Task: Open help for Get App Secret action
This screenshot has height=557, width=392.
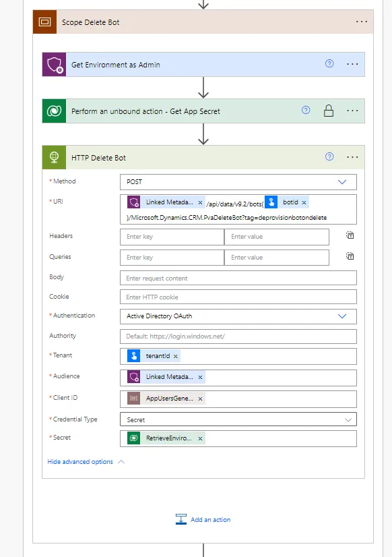Action: 306,110
